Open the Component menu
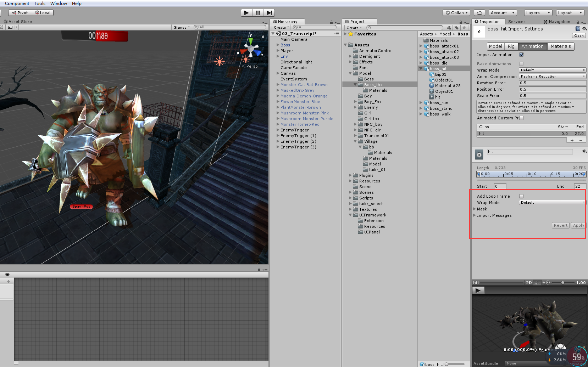 pos(17,4)
